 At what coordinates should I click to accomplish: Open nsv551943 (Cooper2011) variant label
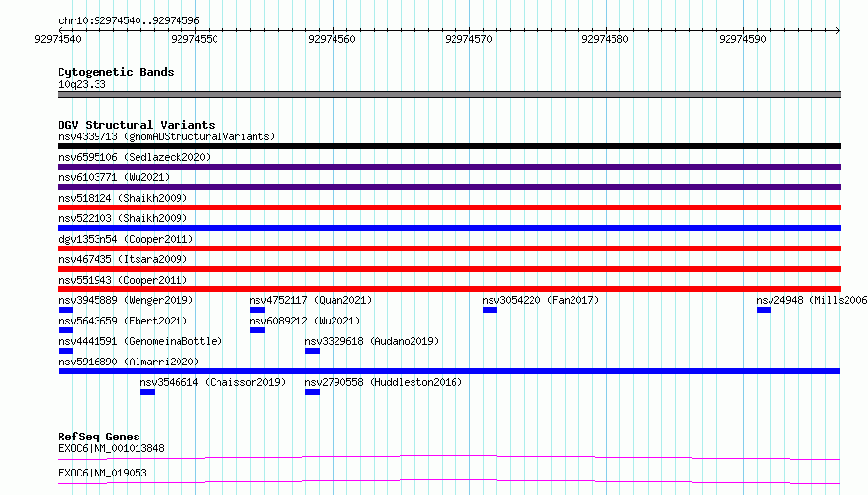coord(123,280)
